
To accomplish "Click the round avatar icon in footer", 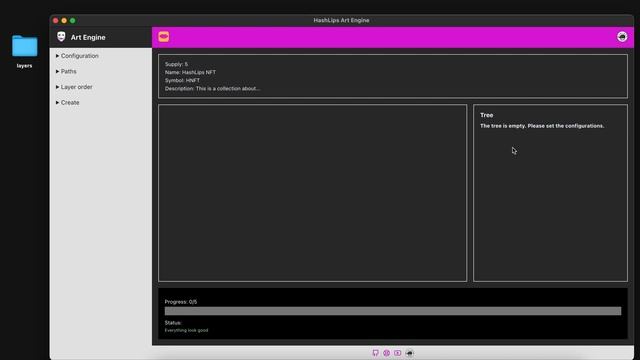I will 409,353.
